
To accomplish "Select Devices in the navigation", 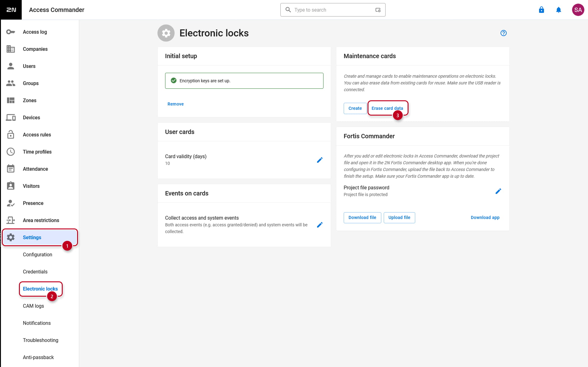I will (40, 117).
